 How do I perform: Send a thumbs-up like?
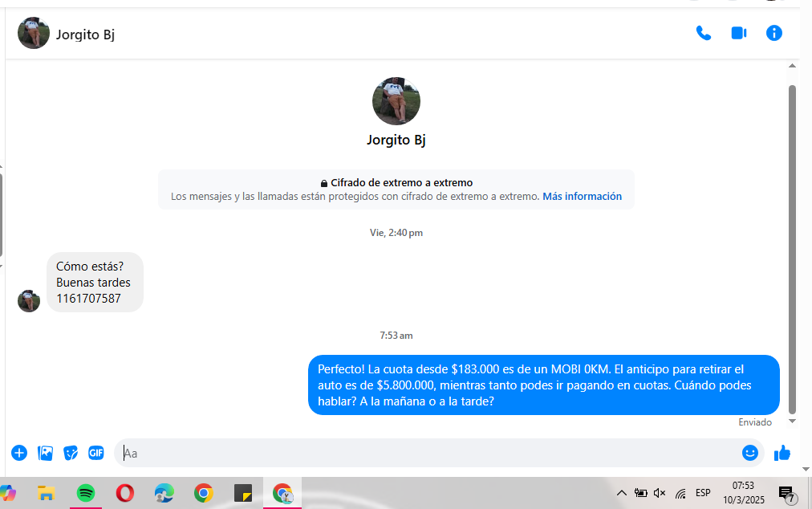[x=782, y=453]
